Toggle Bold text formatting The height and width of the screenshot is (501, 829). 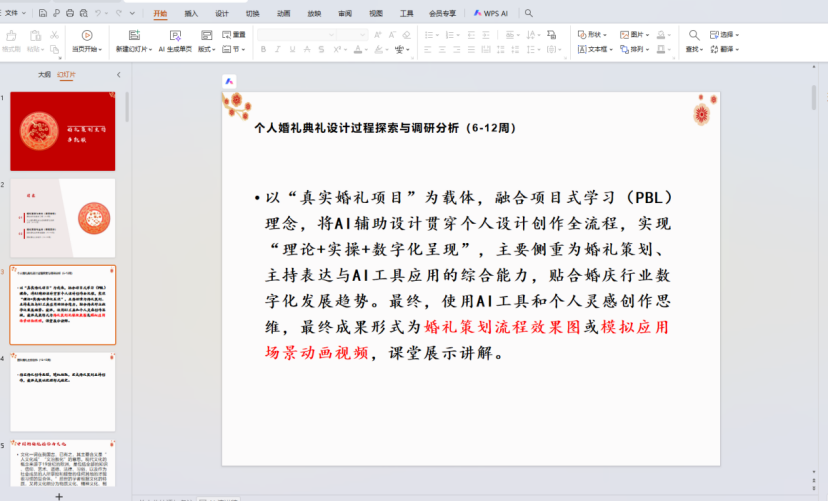(263, 49)
